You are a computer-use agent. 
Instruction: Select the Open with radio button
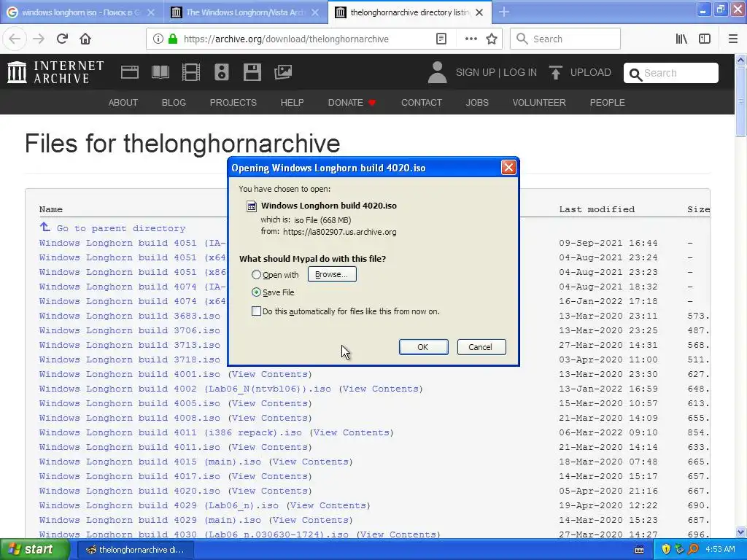click(x=256, y=275)
